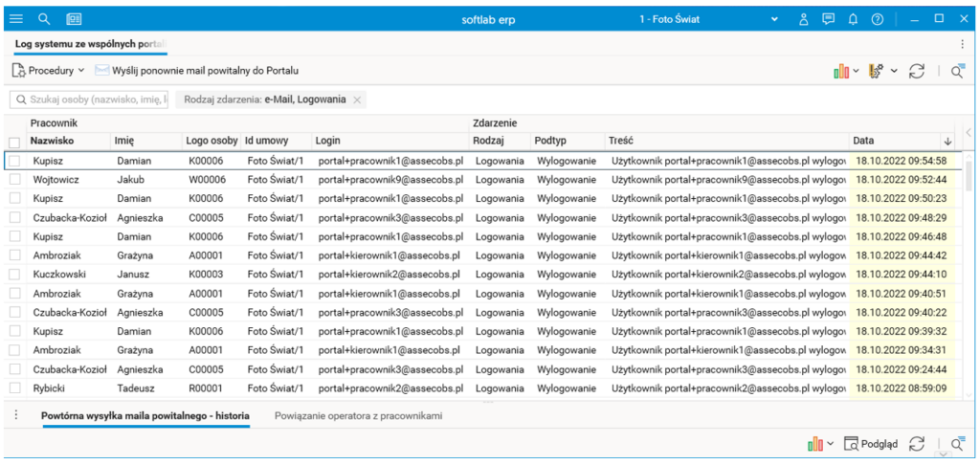980x465 pixels.
Task: Switch to Powiązanie operatora z pracownikami tab
Action: click(x=358, y=416)
